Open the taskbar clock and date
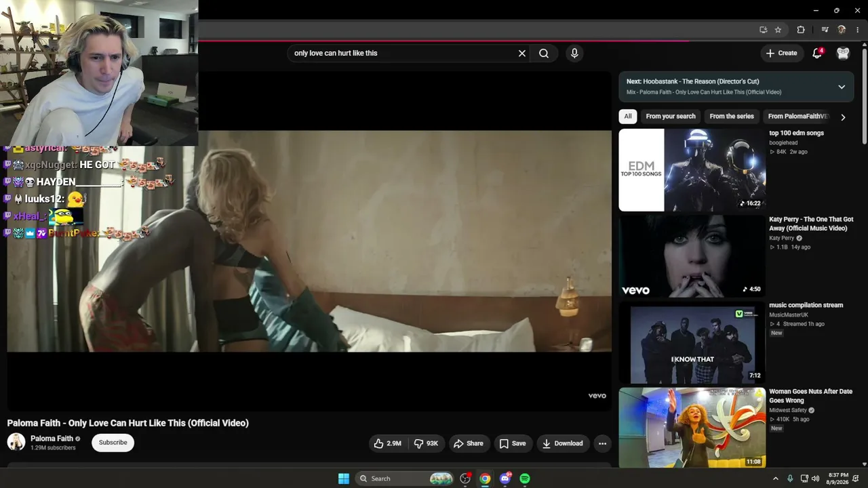868x488 pixels. tap(837, 479)
